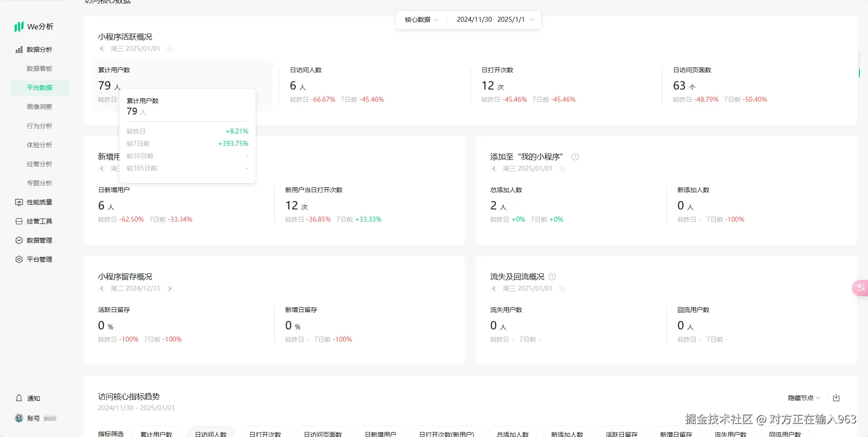Click the page's vertical scrollbar
Screen dimensions: 868x437
859,65
